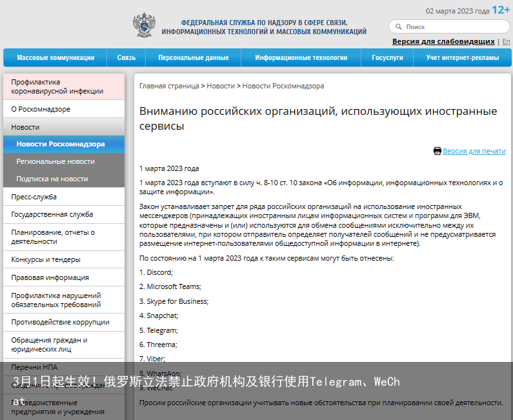Click the list entry 5. Telegram
Screen dimensions: 513x420
pyautogui.click(x=159, y=330)
